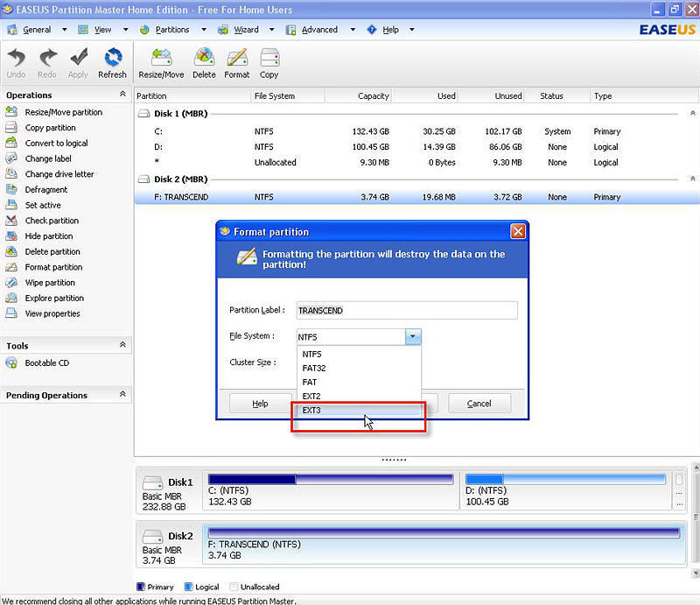Open the Partitions menu
Viewport: 700px width, 605px height.
[172, 30]
